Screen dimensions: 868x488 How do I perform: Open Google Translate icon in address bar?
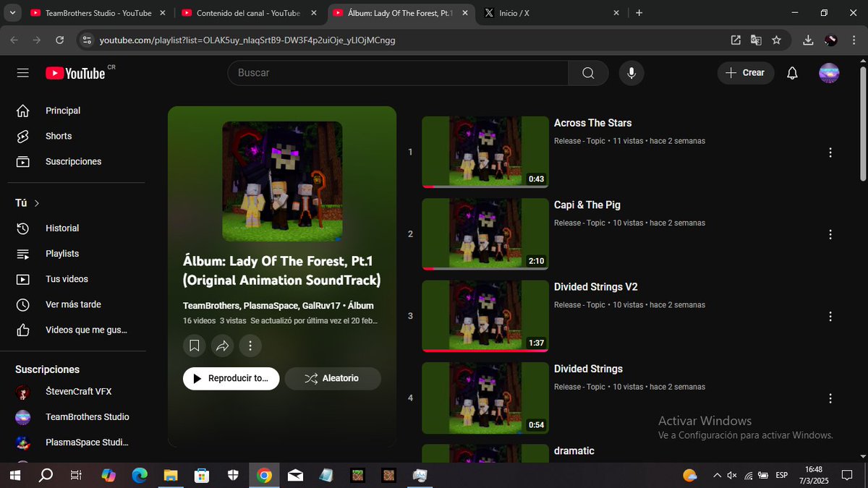pyautogui.click(x=756, y=40)
